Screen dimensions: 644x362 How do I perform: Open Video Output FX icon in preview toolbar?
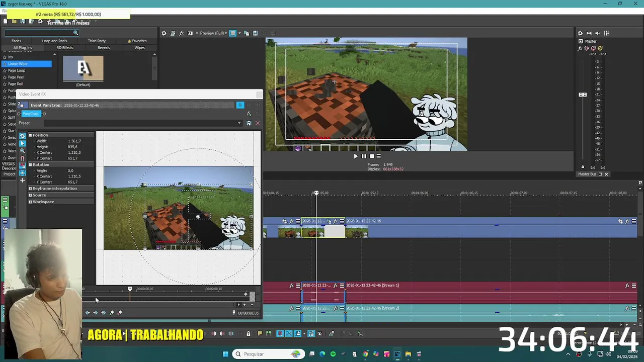pos(182,33)
